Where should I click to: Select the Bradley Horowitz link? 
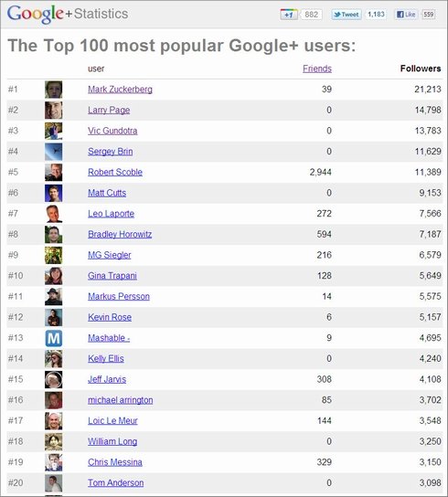coord(120,234)
